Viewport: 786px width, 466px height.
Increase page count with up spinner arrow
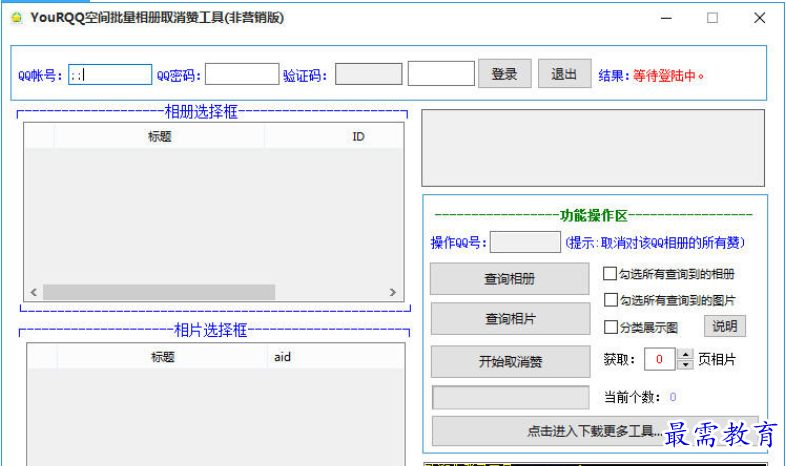pyautogui.click(x=685, y=354)
